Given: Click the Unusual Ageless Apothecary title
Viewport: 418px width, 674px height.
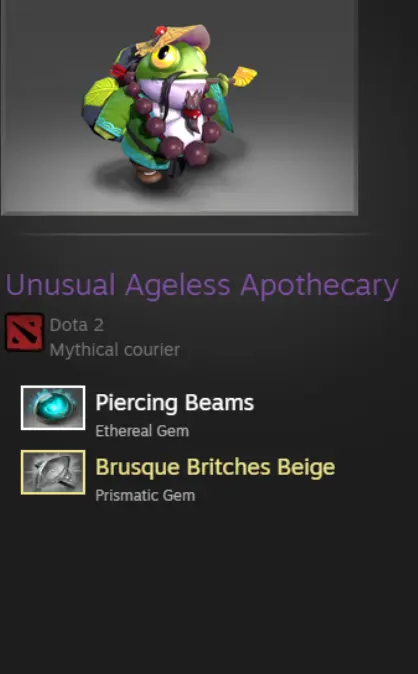Looking at the screenshot, I should [202, 285].
